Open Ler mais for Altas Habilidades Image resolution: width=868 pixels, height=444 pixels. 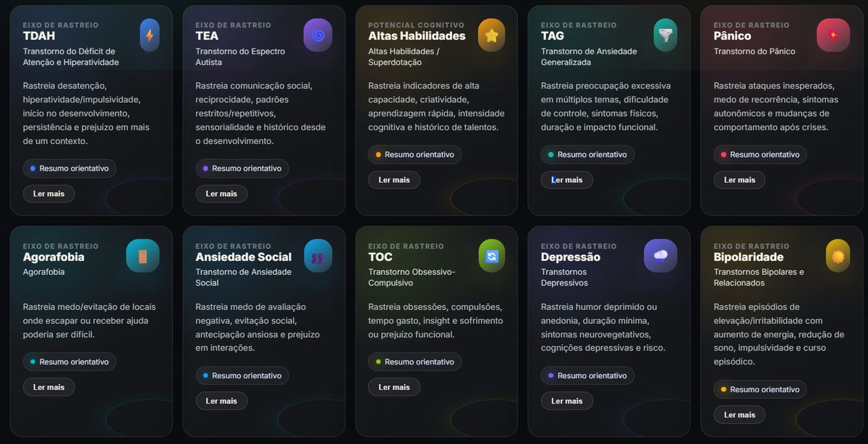(394, 180)
